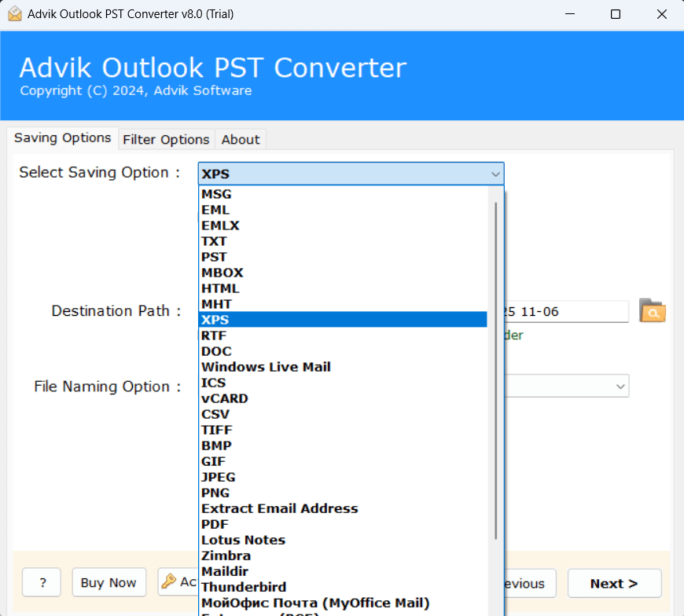Click the Buy Now button
684x616 pixels.
coord(108,582)
